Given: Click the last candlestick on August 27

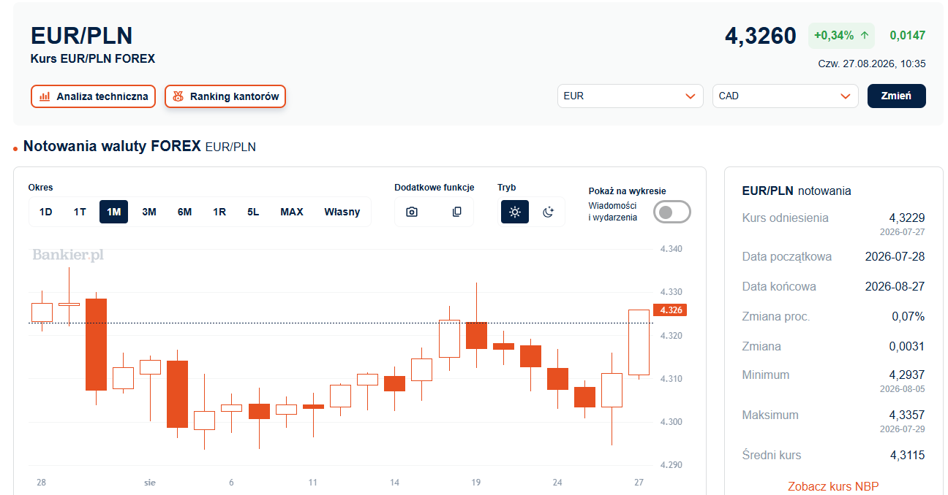Looking at the screenshot, I should pyautogui.click(x=639, y=342).
